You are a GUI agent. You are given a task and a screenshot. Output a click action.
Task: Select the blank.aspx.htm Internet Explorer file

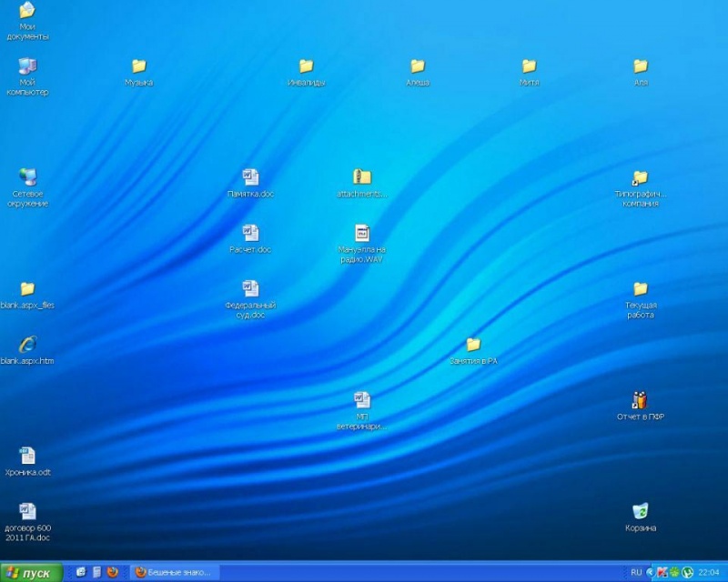pyautogui.click(x=27, y=345)
